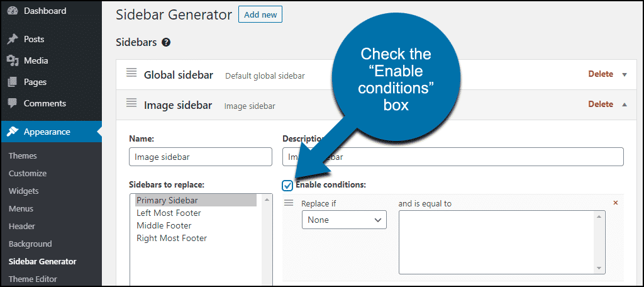Expand the Global sidebar panel arrow

tap(625, 74)
